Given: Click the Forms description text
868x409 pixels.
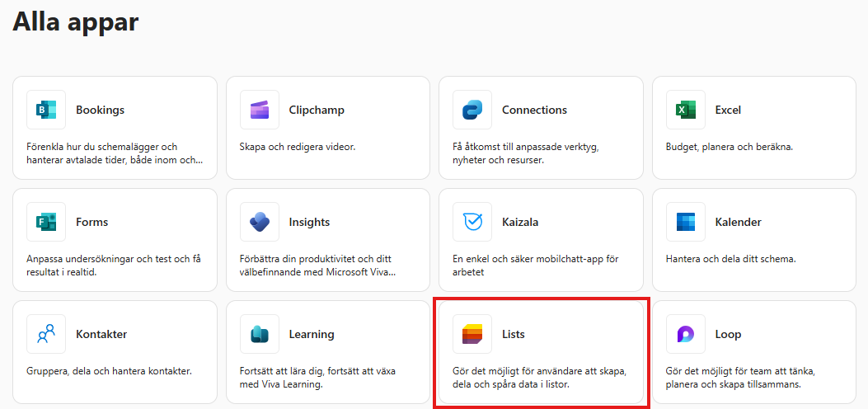Looking at the screenshot, I should 114,266.
